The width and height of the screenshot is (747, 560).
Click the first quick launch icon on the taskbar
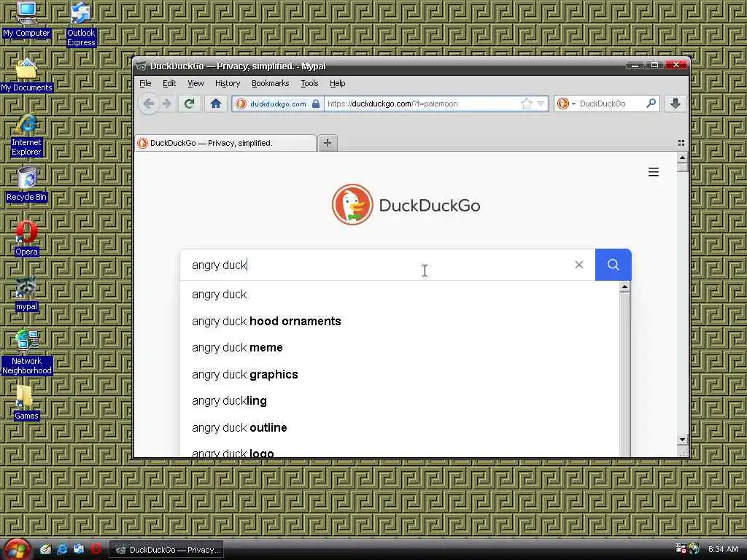45,549
